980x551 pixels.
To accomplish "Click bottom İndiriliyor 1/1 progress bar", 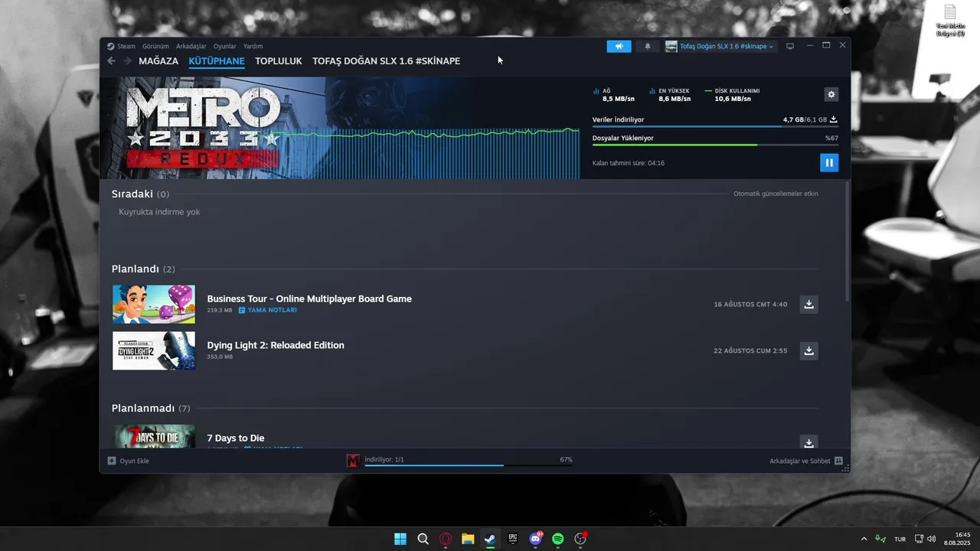I will pyautogui.click(x=469, y=465).
